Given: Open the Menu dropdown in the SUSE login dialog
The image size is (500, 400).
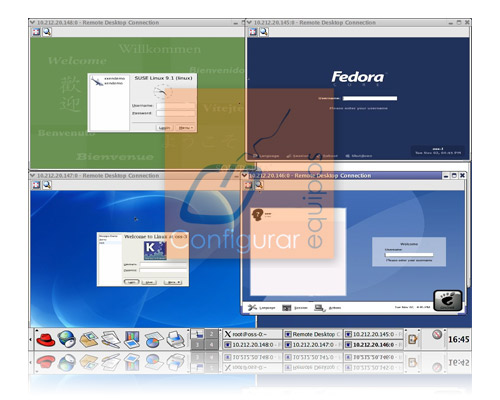Looking at the screenshot, I should click(x=185, y=128).
